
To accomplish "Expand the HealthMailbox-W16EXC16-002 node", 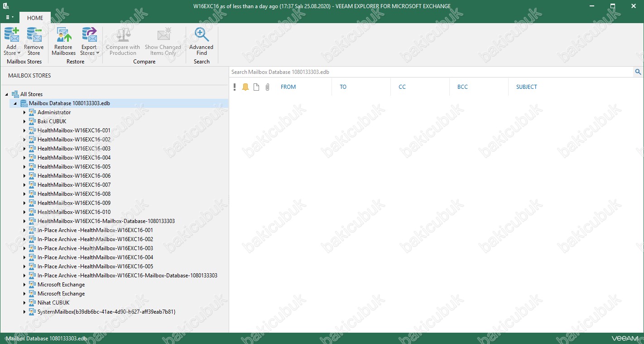I will [x=24, y=140].
